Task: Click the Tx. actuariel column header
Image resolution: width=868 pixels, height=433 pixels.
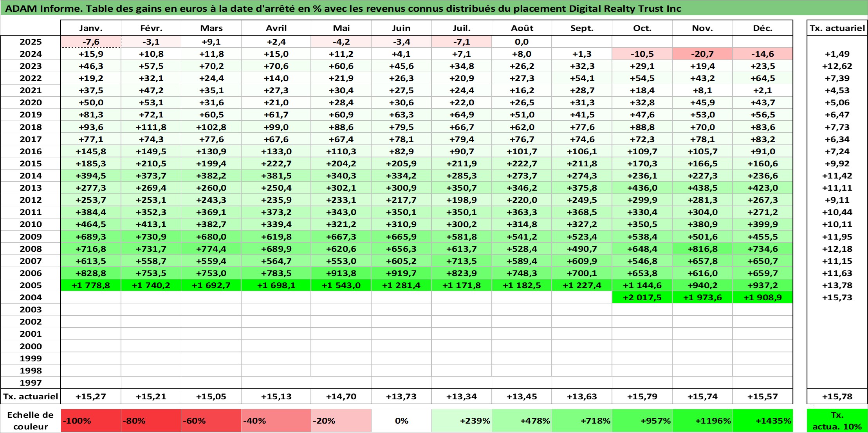Action: [837, 28]
